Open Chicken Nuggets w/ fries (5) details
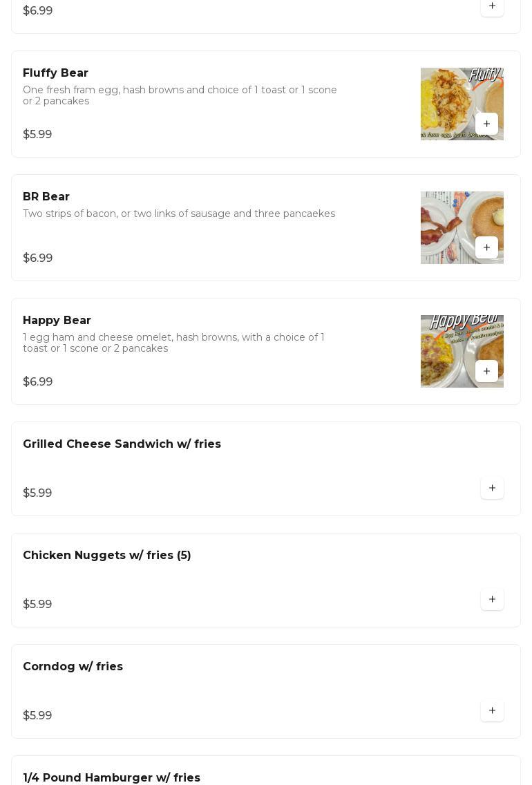The image size is (532, 785). click(x=107, y=556)
